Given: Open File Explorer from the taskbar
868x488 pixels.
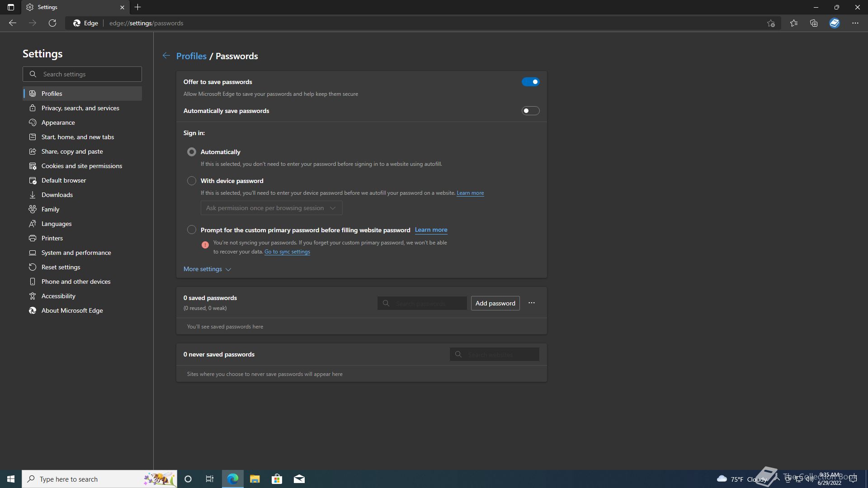Looking at the screenshot, I should pyautogui.click(x=255, y=479).
